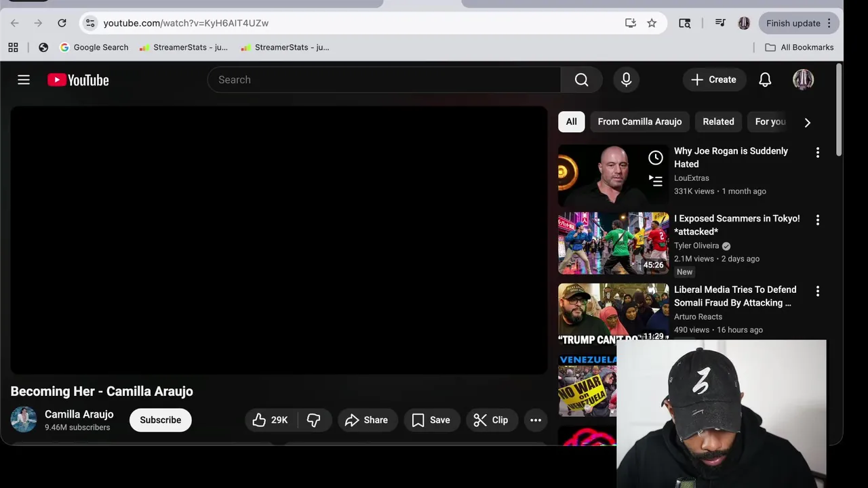This screenshot has height=488, width=868.
Task: Open options menu for Joe Rogan video
Action: pos(817,152)
